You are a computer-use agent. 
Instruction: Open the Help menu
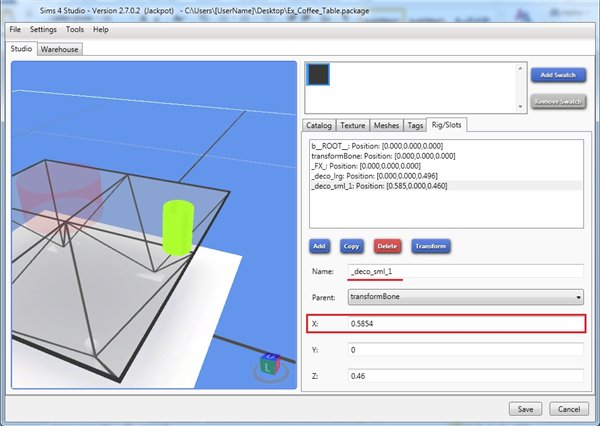coord(101,30)
